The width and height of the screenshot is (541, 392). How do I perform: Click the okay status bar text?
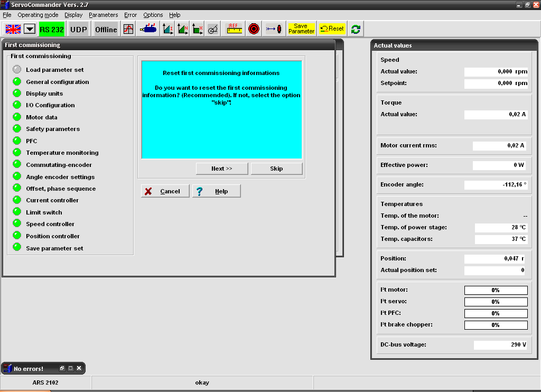pos(202,382)
